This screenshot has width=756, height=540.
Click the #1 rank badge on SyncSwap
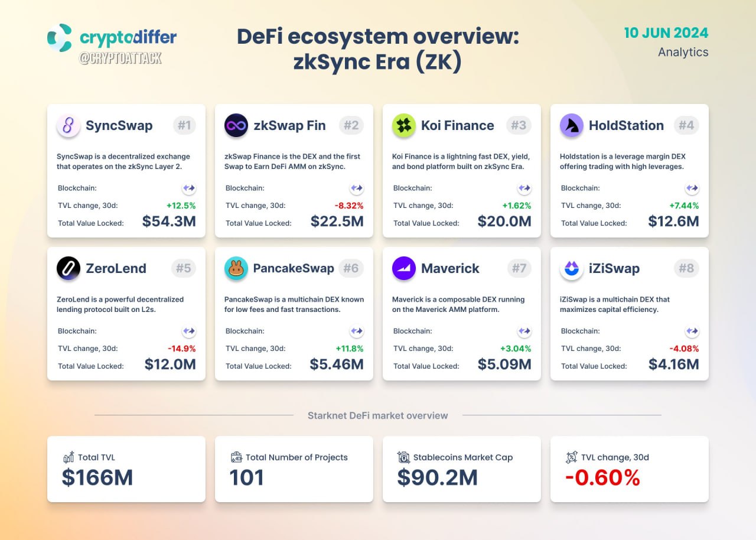184,125
